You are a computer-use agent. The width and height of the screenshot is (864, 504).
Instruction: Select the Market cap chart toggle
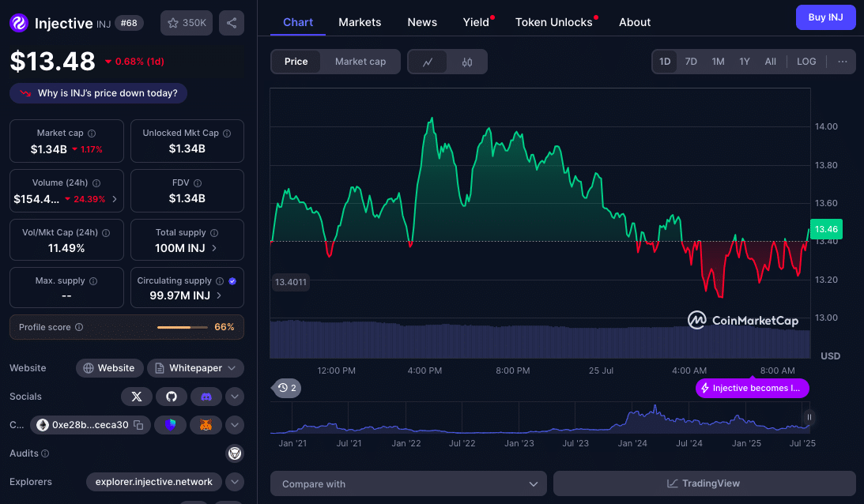360,62
